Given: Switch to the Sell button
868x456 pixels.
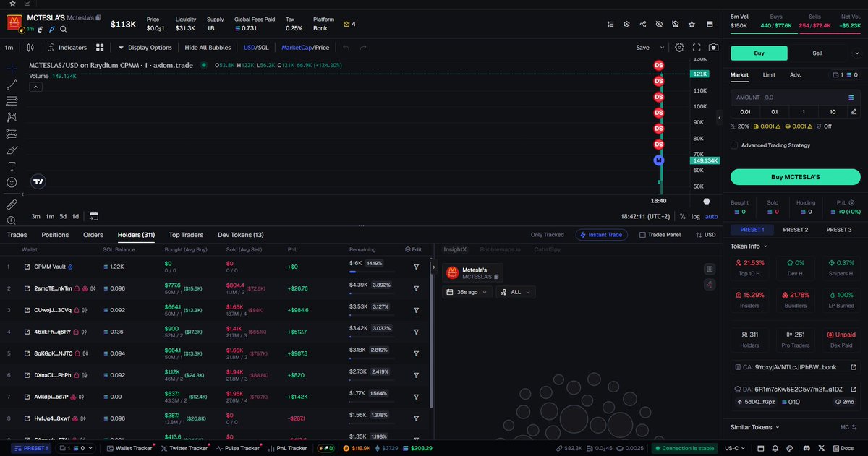Looking at the screenshot, I should click(x=817, y=53).
